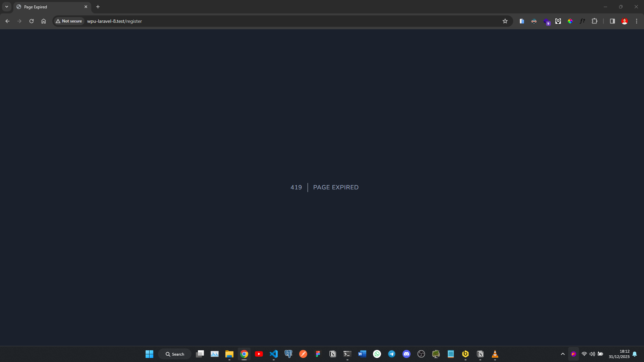Screen dimensions: 644x362
Task: Open the IP address locator extension
Action: pos(558,21)
